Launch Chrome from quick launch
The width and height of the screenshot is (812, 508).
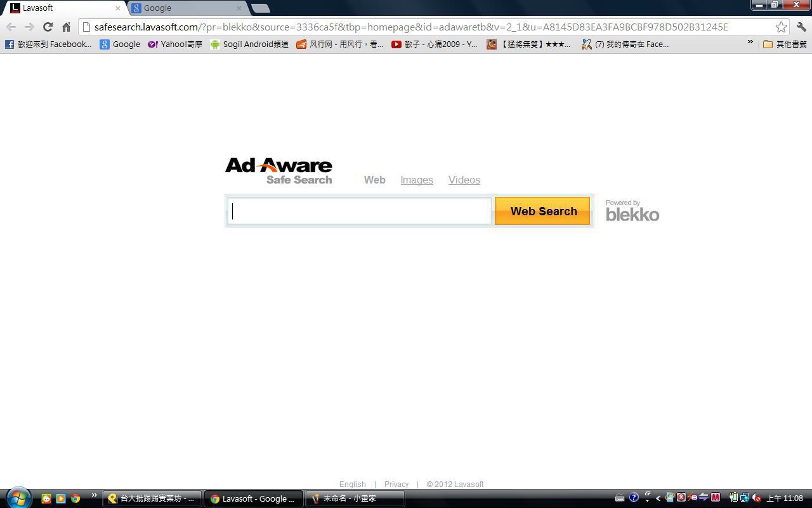click(x=75, y=498)
